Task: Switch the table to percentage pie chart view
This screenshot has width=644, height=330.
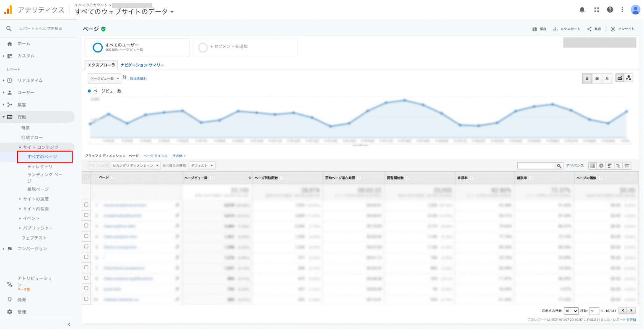Action: coord(601,165)
